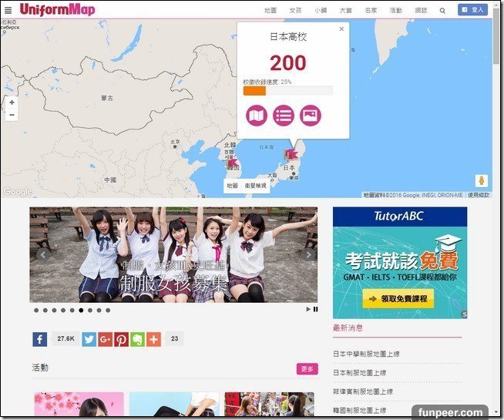The width and height of the screenshot is (504, 420).
Task: Zoom out the map with minus button
Action: pos(11,115)
